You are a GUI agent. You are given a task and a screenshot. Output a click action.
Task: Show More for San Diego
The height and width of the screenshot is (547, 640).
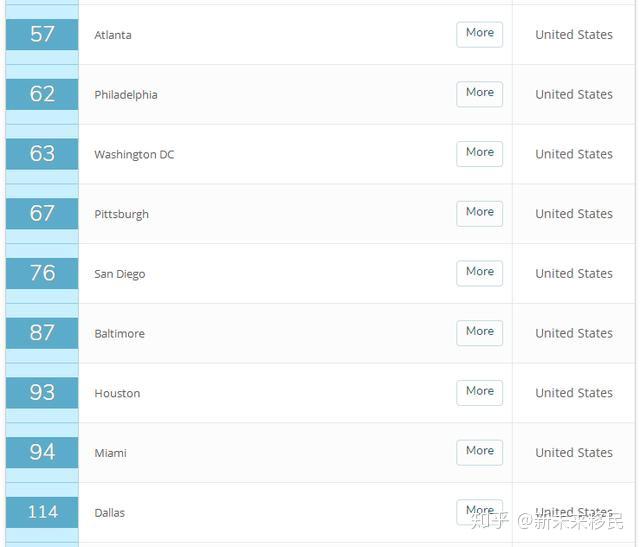(x=480, y=273)
